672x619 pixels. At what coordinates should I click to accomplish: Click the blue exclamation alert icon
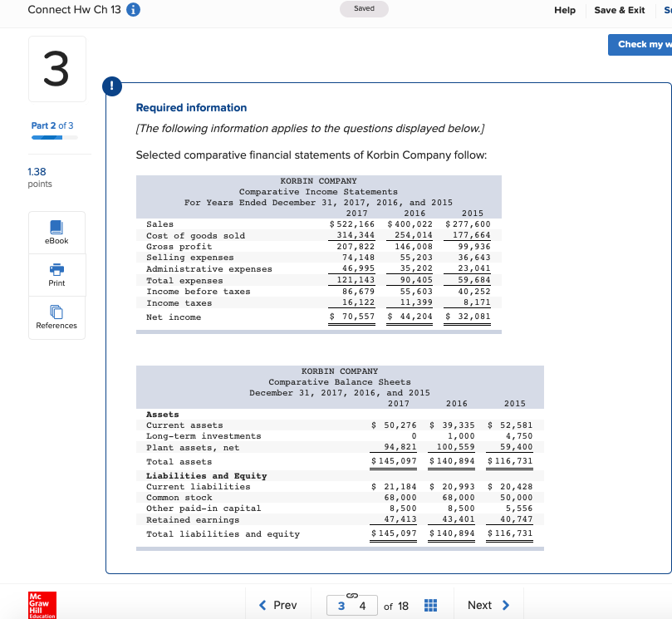112,86
